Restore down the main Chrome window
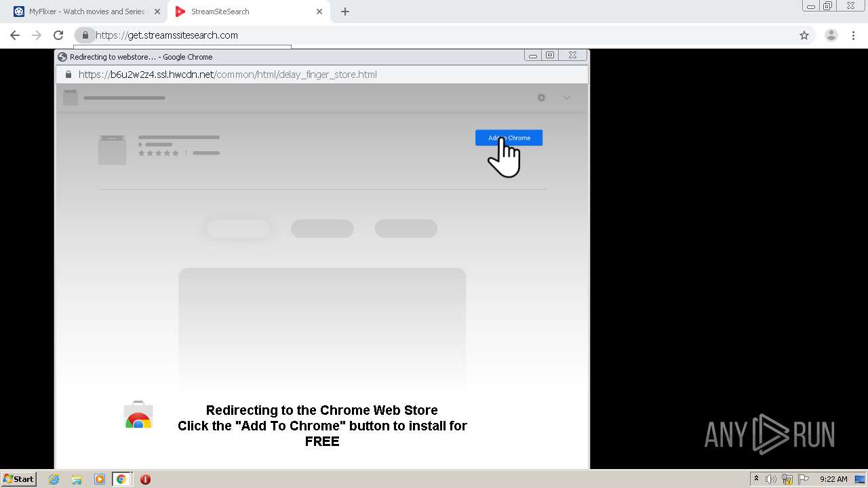The image size is (868, 488). coord(828,6)
